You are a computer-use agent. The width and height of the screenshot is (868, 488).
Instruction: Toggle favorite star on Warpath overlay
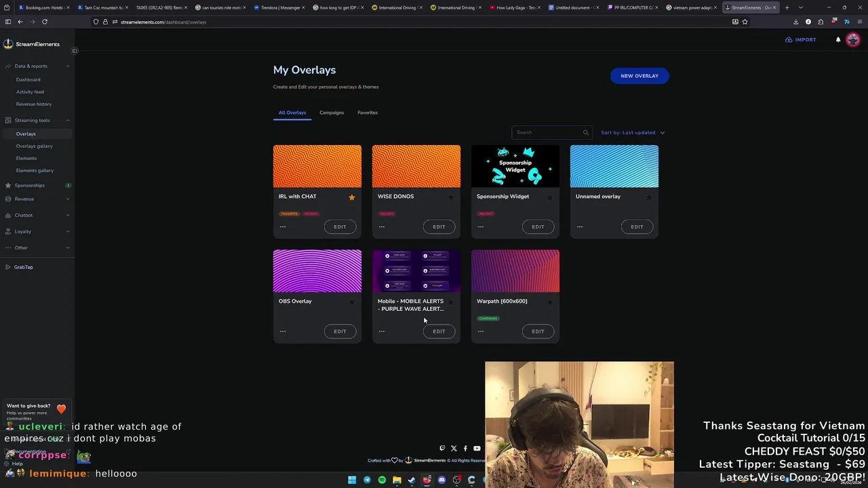[x=549, y=302]
